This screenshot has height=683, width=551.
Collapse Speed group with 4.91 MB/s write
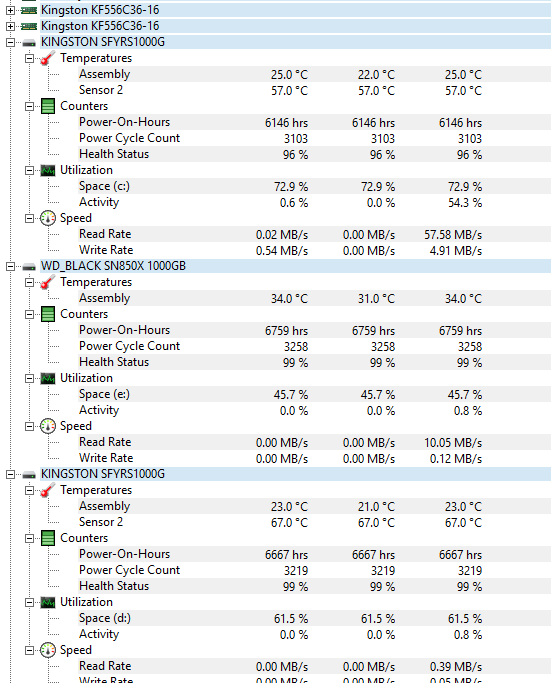pos(29,218)
